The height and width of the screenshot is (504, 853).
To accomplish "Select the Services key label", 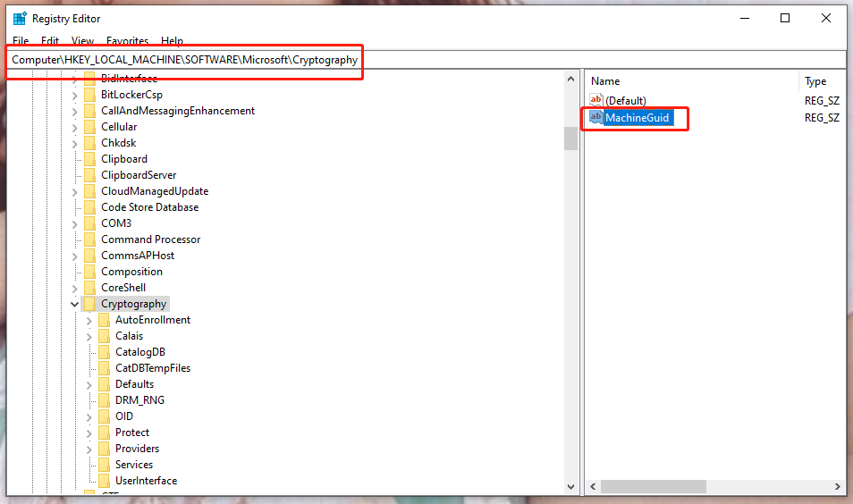I will (x=134, y=465).
